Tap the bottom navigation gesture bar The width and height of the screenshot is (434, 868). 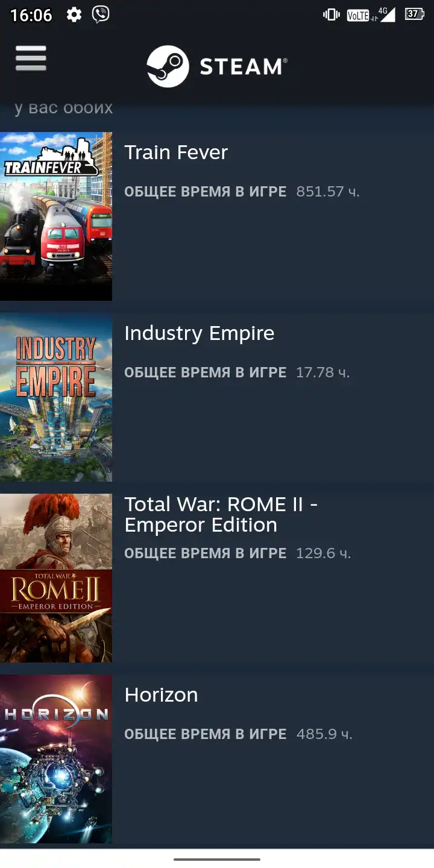[x=217, y=859]
